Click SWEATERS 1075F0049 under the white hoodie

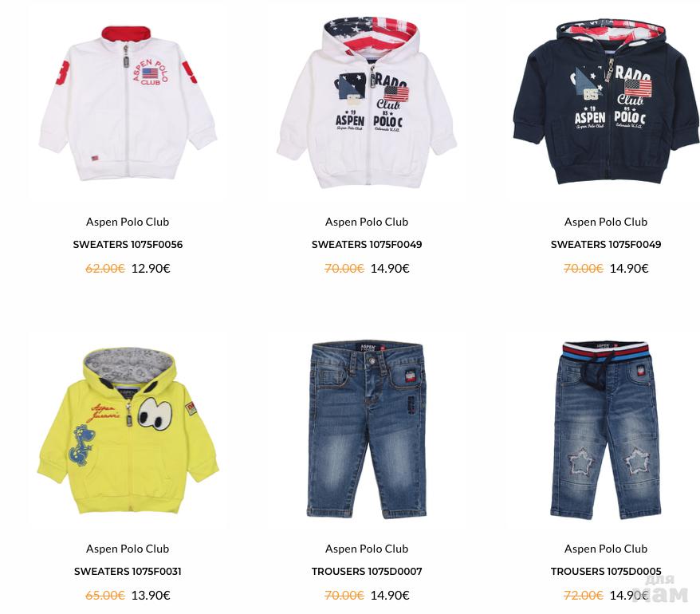367,244
